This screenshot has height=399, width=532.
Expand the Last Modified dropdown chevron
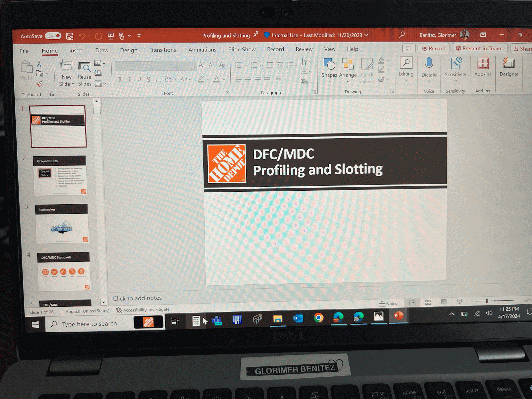tap(366, 35)
